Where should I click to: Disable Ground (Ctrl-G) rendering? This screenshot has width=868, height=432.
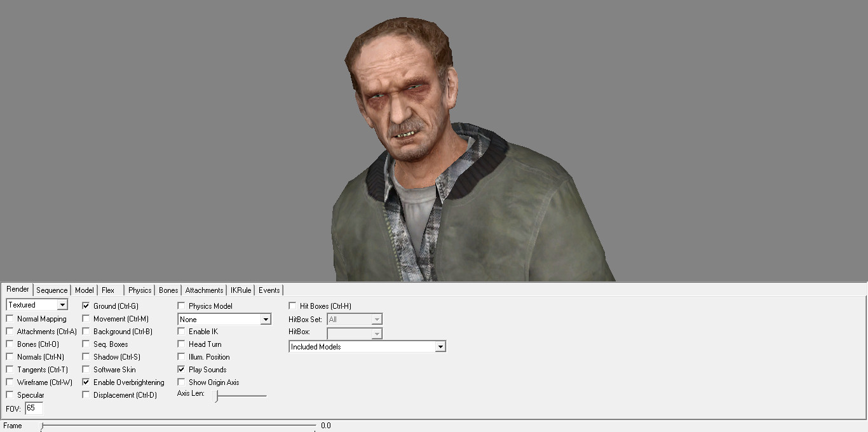click(86, 306)
